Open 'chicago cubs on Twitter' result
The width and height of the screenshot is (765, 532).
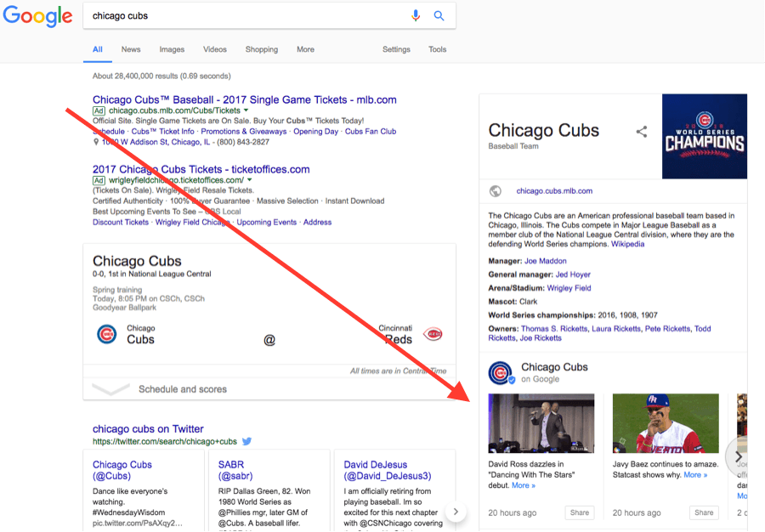pyautogui.click(x=148, y=429)
